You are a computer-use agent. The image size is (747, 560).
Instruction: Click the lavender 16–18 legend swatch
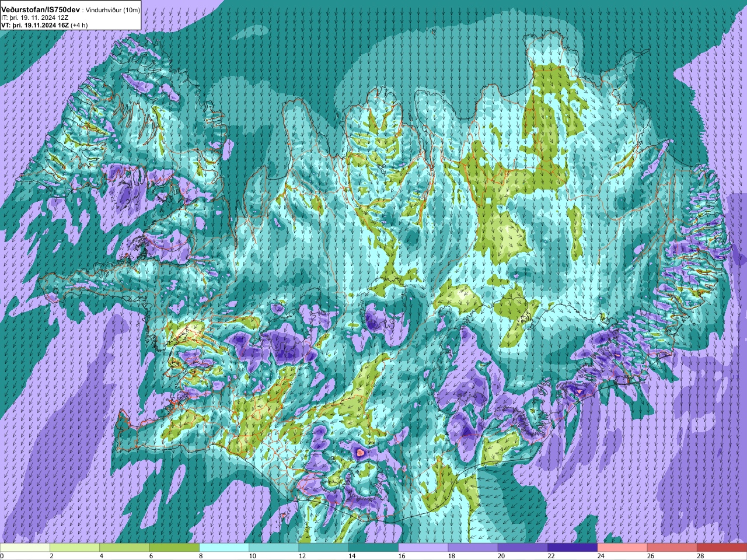(423, 548)
